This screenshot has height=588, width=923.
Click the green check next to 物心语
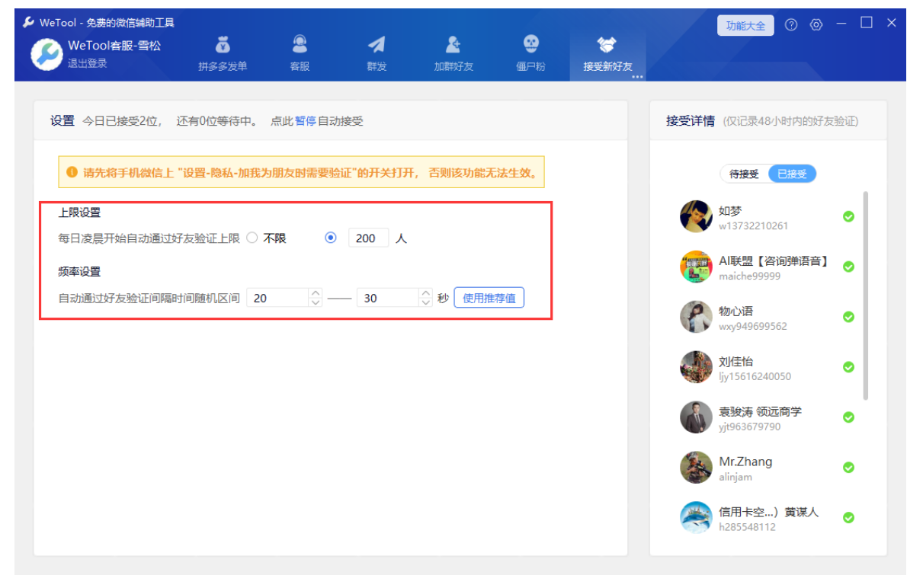point(848,317)
